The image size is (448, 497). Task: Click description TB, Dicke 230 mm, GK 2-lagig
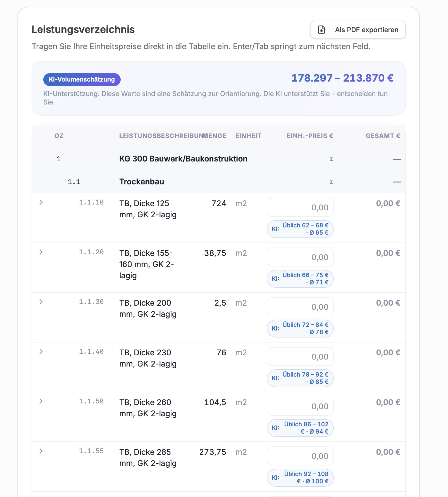[x=148, y=358]
